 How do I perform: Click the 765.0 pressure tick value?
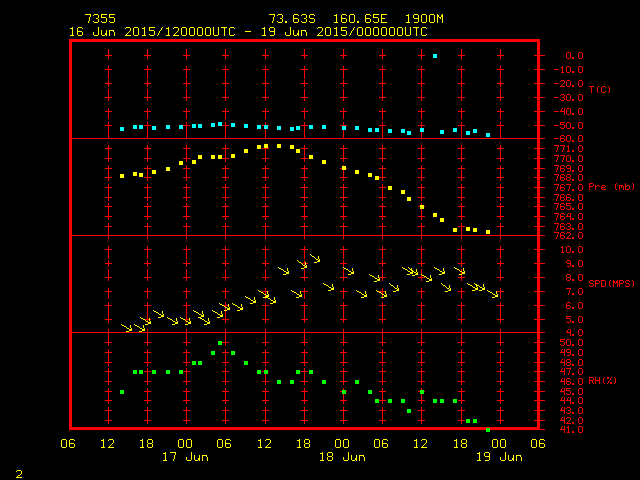569,207
